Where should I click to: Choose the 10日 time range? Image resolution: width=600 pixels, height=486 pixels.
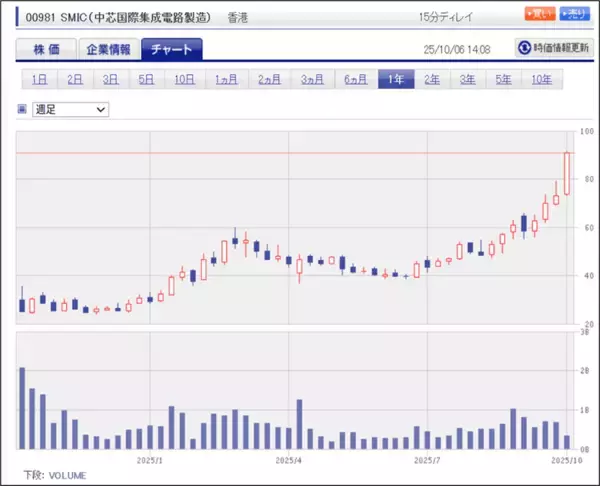183,79
